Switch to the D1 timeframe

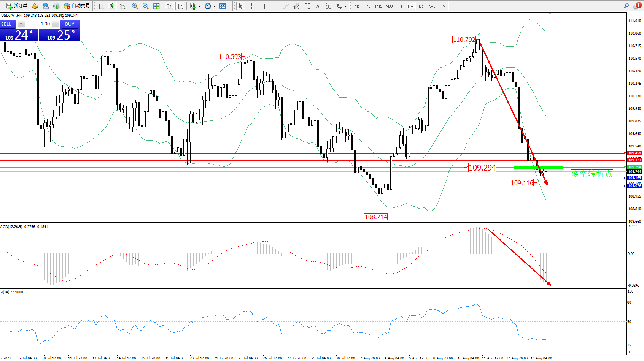421,6
